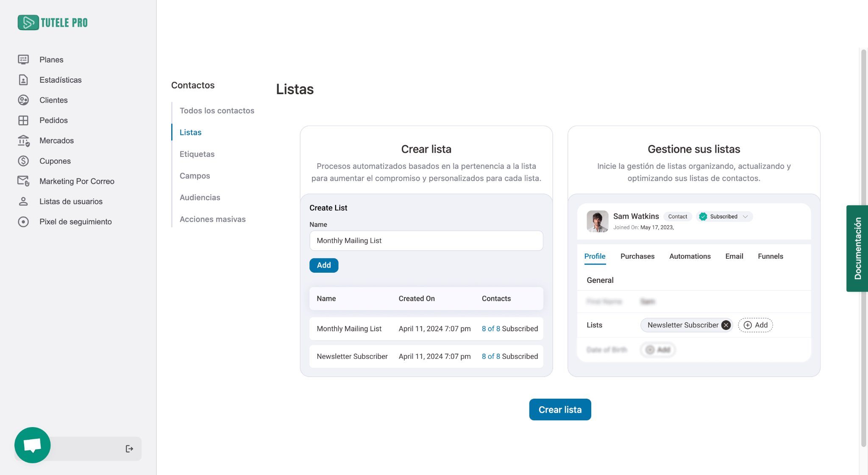The width and height of the screenshot is (868, 475).
Task: Click the logout icon at sidebar bottom
Action: pos(129,449)
